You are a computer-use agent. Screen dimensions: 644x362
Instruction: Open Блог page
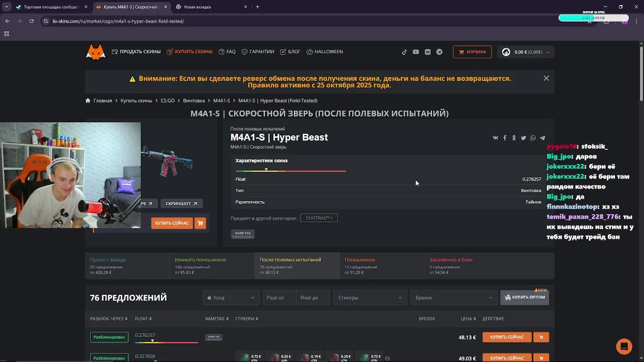click(x=290, y=52)
